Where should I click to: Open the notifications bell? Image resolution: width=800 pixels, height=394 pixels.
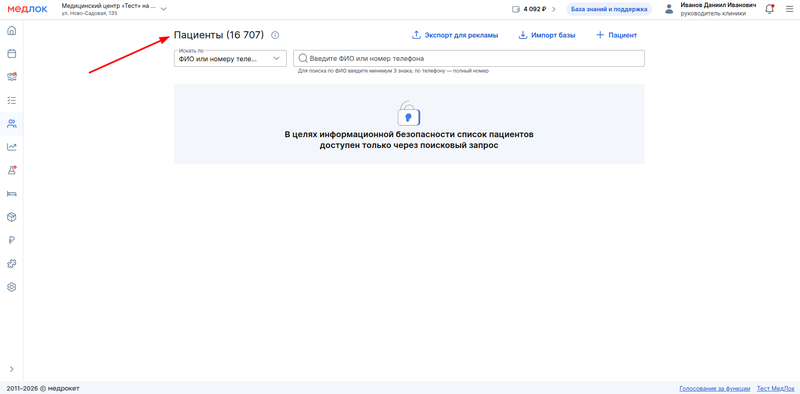click(769, 9)
